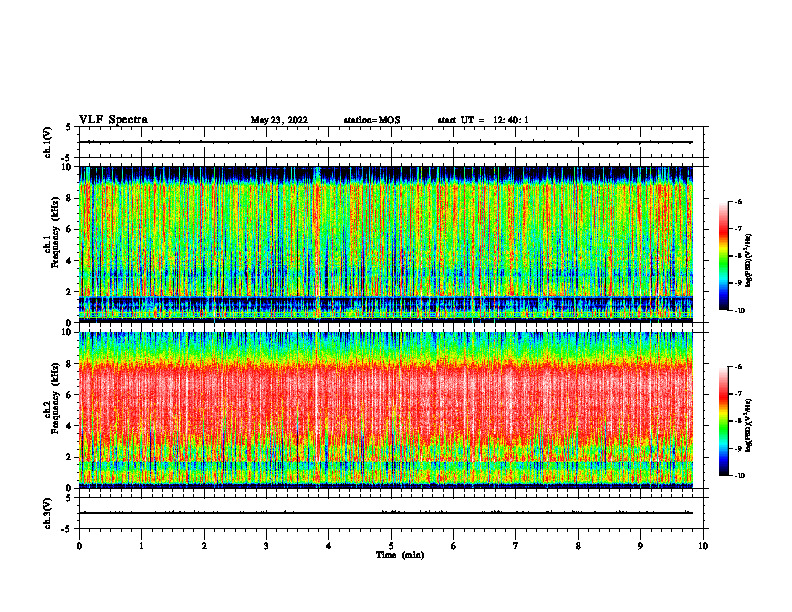
Task: Click the "Time (min)" axis label
Action: click(x=400, y=555)
